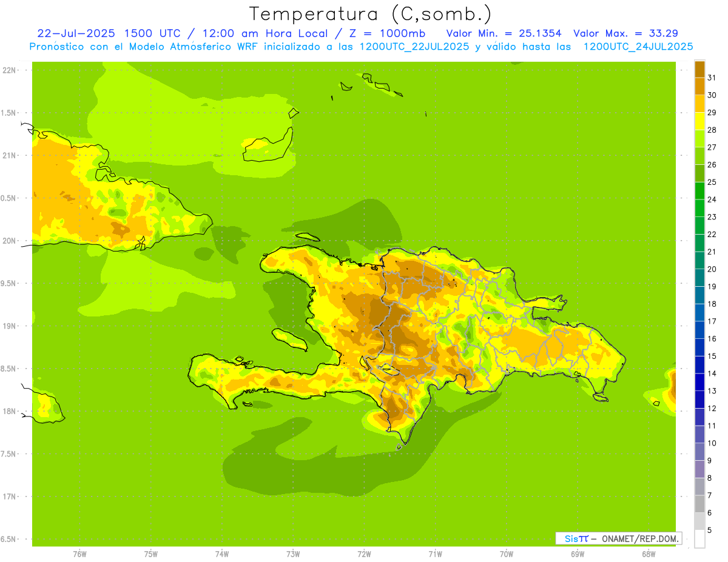Viewport: 728px width, 562px height.
Task: Click the teal legend swatch between 19 and 20
Action: click(x=699, y=278)
